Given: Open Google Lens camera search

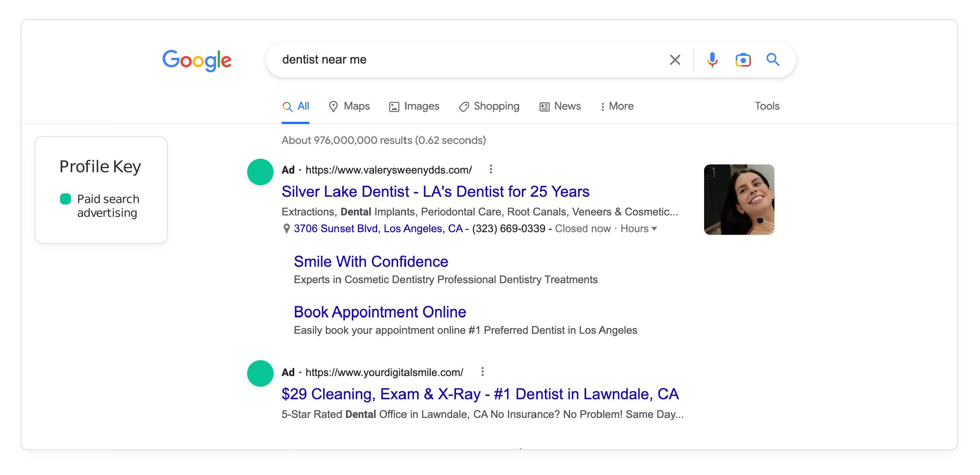Looking at the screenshot, I should (743, 60).
